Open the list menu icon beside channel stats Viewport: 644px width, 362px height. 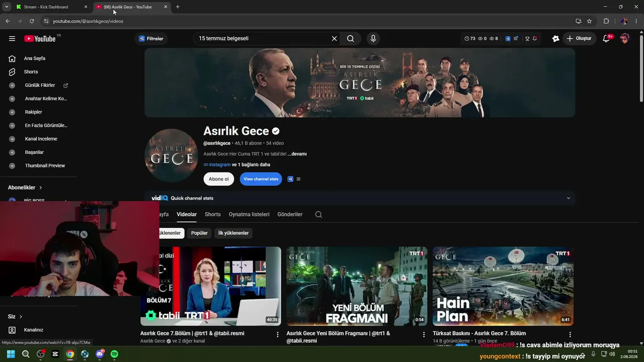298,179
